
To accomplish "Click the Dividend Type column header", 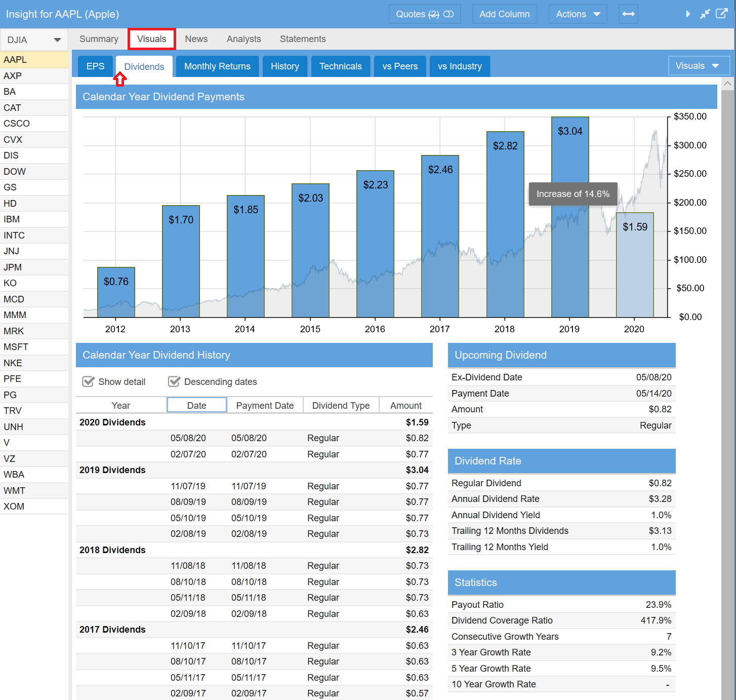I will click(341, 405).
